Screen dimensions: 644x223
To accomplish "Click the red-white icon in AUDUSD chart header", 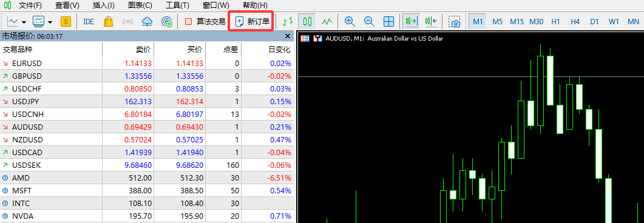I will (305, 39).
